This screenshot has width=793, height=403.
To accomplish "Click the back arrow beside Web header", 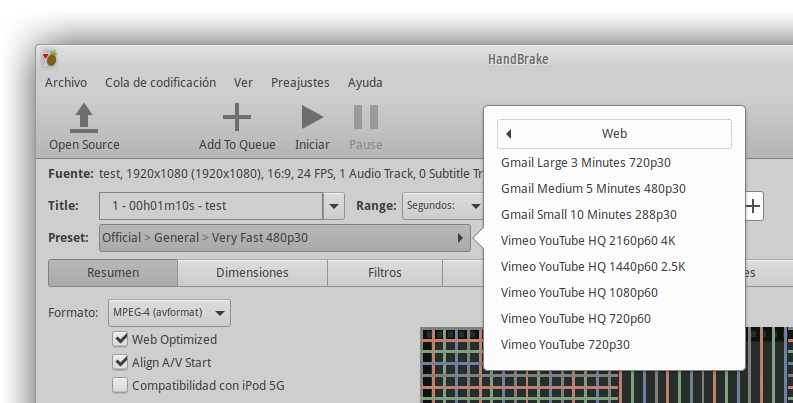I will [508, 134].
